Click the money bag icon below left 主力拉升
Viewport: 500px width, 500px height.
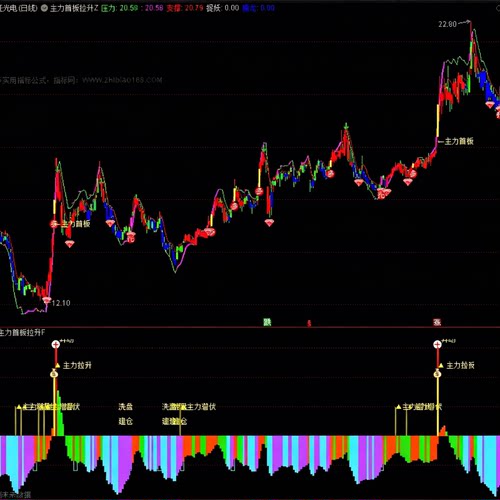tap(54, 374)
